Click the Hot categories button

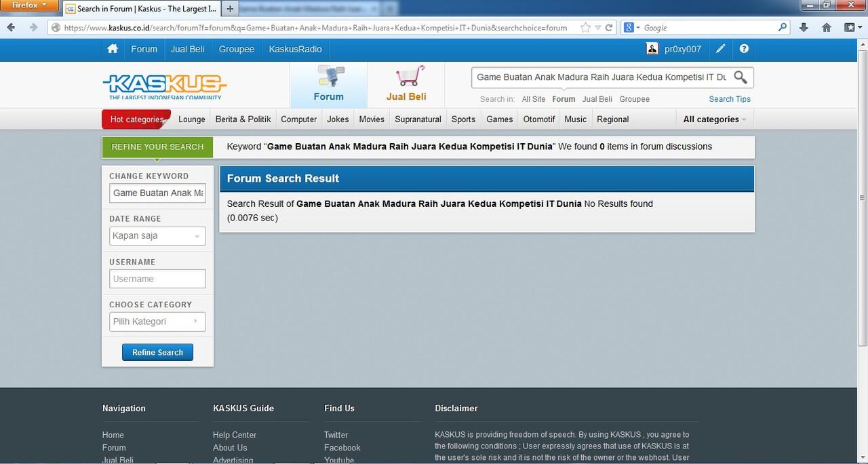(x=136, y=119)
